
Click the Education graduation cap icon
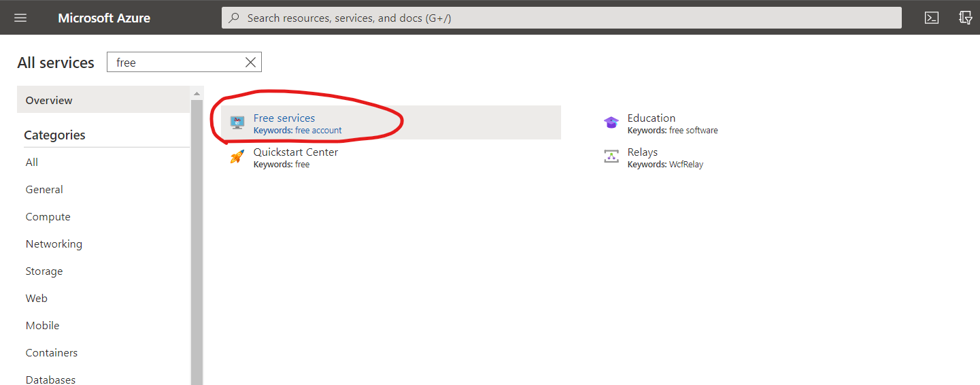point(611,123)
